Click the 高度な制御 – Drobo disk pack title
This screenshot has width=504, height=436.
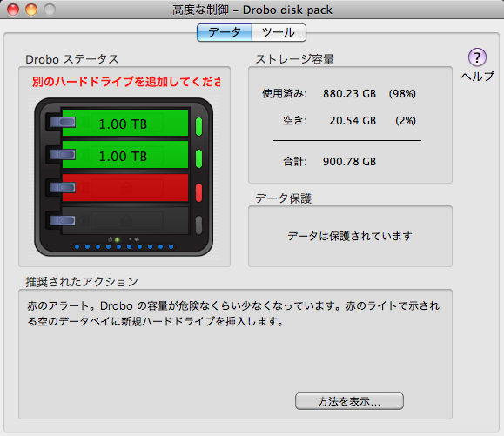tap(252, 10)
